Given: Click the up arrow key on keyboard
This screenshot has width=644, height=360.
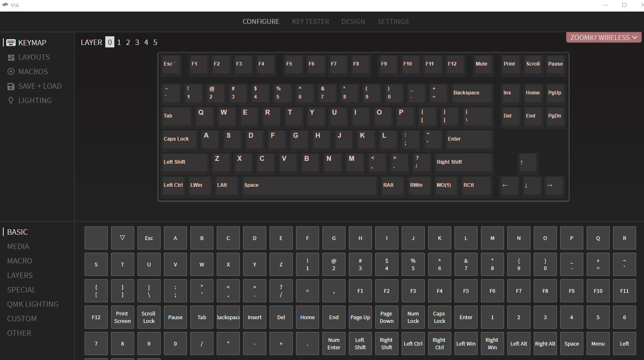Looking at the screenshot, I should click(527, 162).
